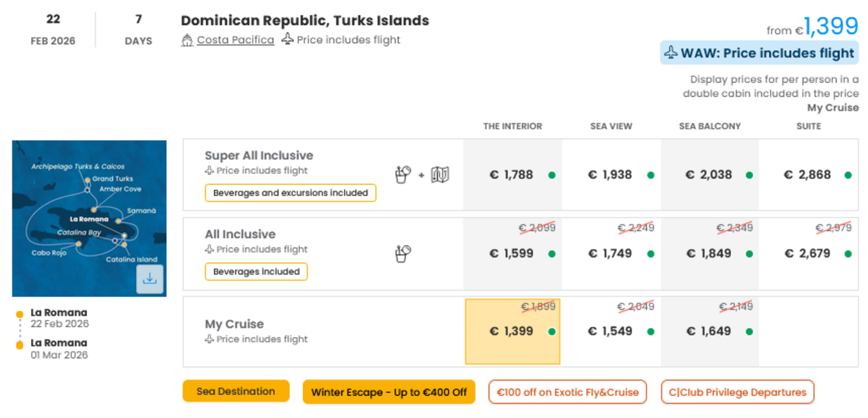868x418 pixels.
Task: Open C|Club Privilege Departures promo
Action: 737,392
